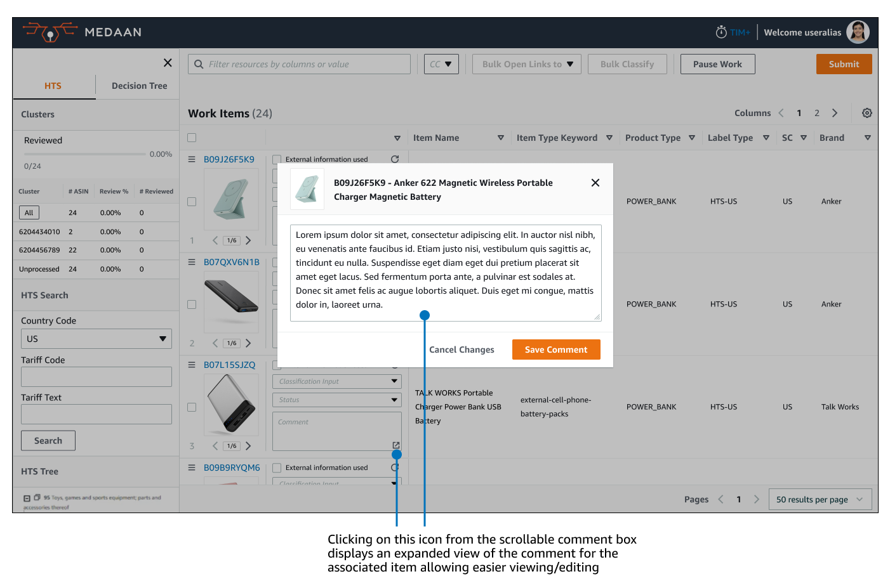Viewport: 890px width, 588px height.
Task: Show previous image for B07QXV6N1B
Action: pos(215,343)
